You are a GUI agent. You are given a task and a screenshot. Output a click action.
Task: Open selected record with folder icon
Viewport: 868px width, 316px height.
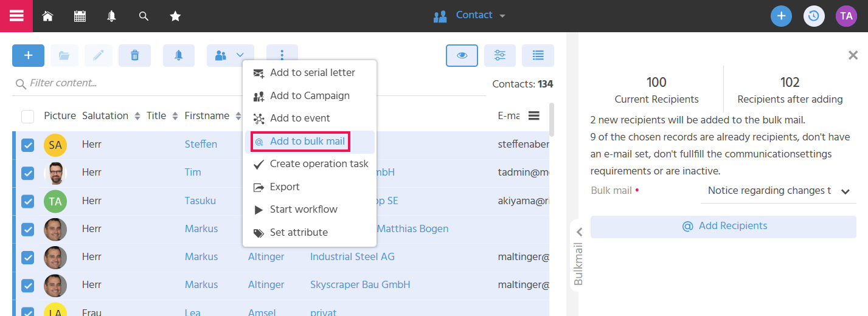(64, 55)
